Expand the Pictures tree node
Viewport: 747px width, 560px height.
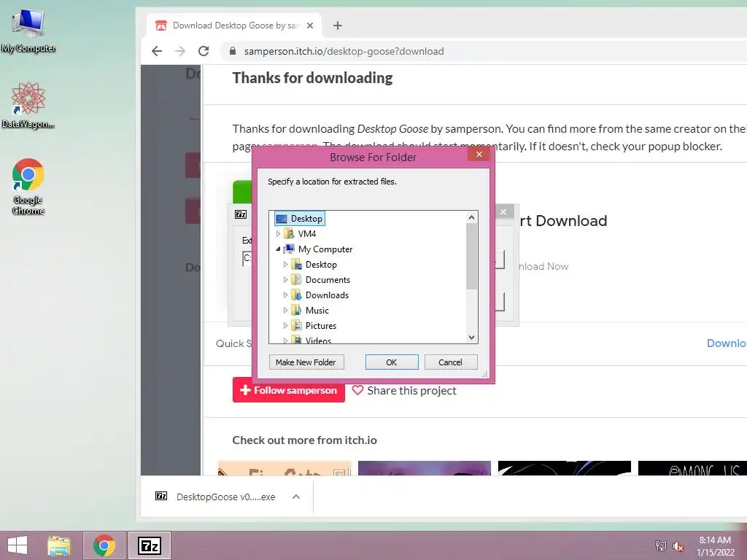285,326
